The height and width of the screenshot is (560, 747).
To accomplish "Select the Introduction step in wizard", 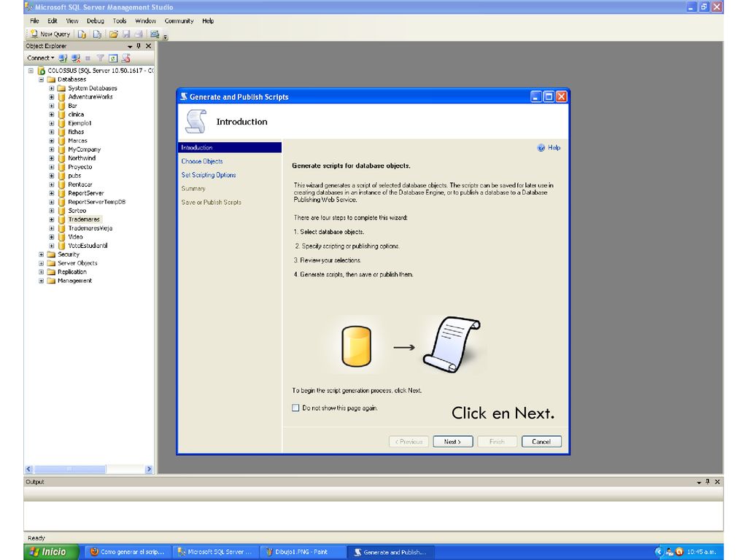I will click(230, 147).
